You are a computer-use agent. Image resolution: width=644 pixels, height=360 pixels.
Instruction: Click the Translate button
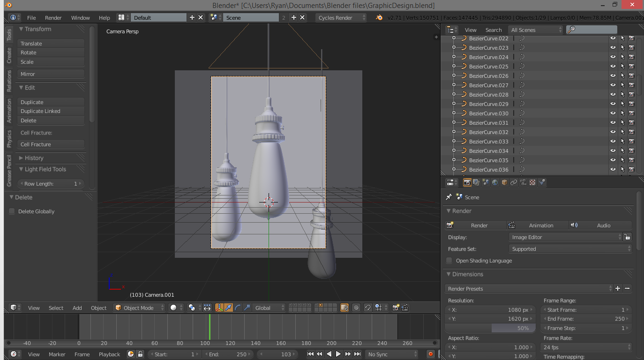click(51, 44)
